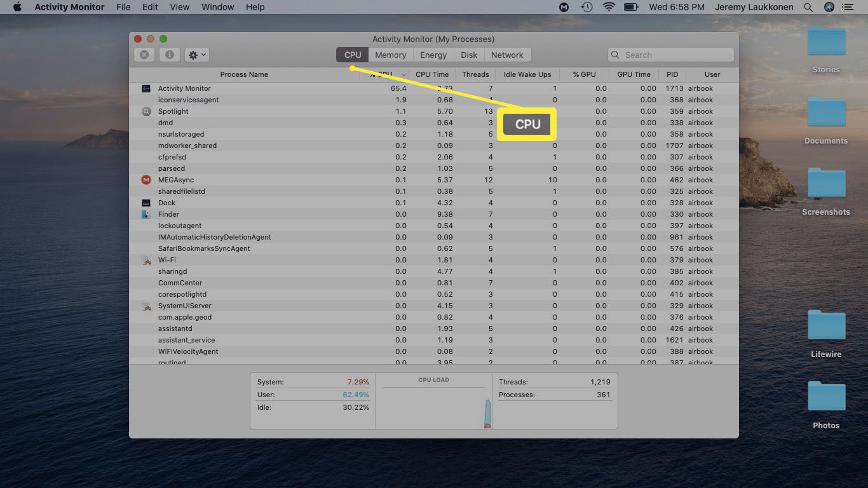Open the View menu
The height and width of the screenshot is (488, 868).
(x=180, y=7)
